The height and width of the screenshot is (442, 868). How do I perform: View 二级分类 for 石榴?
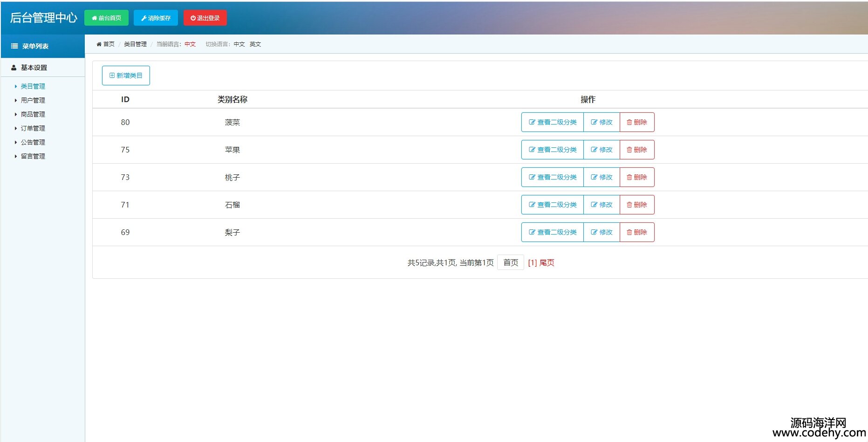(553, 205)
